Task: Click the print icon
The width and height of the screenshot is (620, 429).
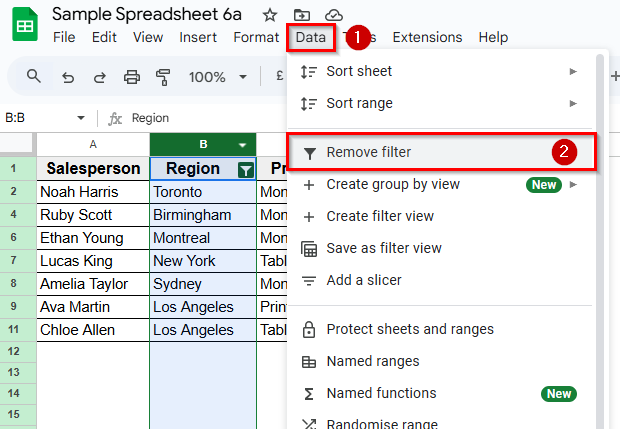Action: point(131,77)
